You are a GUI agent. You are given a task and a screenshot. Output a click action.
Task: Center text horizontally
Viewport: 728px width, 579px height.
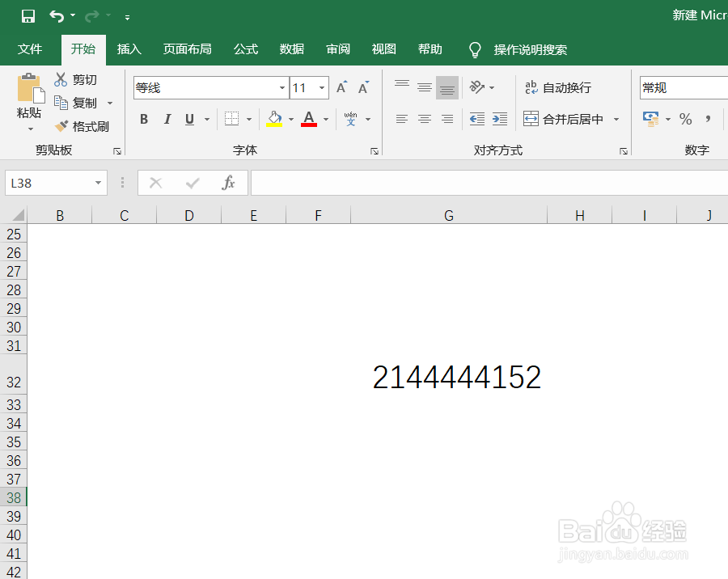point(425,120)
